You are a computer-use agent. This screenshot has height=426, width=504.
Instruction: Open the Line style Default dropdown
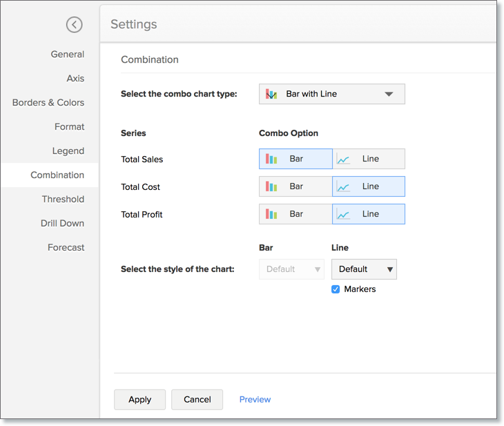[x=364, y=269]
